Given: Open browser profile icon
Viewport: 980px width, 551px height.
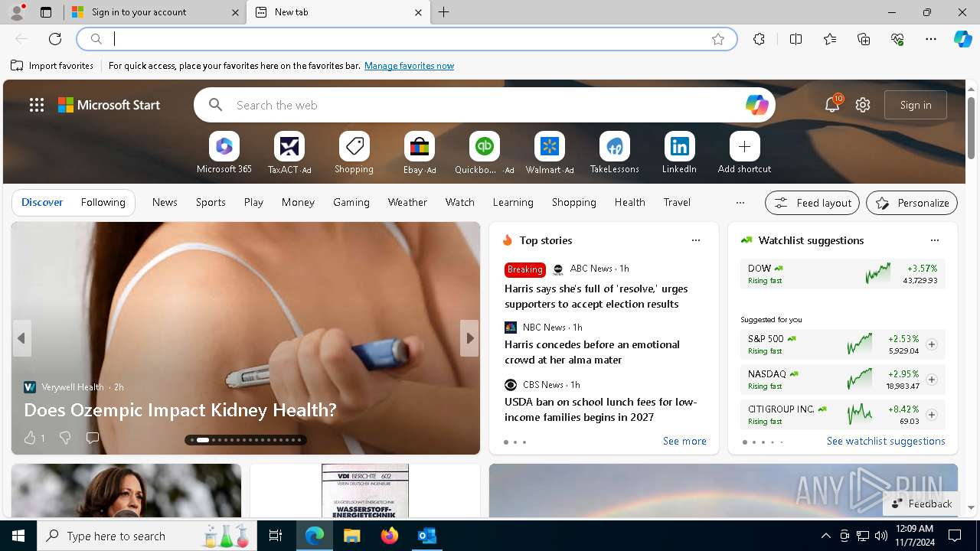Looking at the screenshot, I should coord(17,11).
